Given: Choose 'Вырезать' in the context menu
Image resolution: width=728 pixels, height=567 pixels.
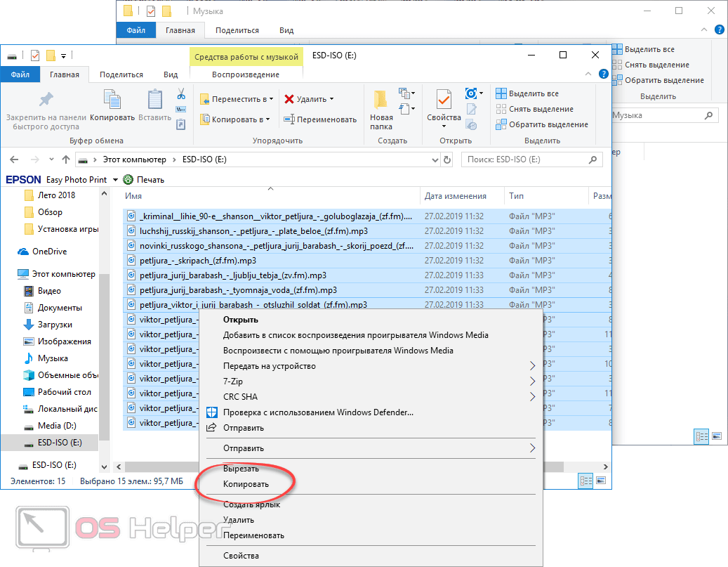Looking at the screenshot, I should pyautogui.click(x=241, y=469).
